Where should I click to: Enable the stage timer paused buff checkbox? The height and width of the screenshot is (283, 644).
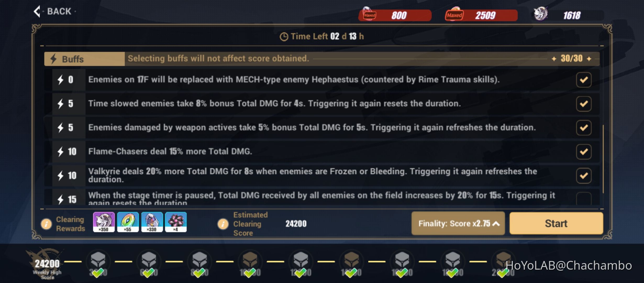(584, 199)
